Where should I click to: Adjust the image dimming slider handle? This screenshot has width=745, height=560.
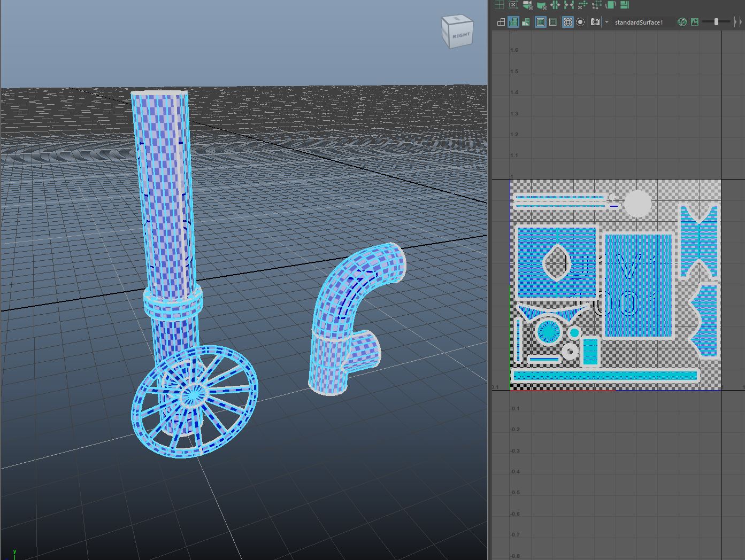pyautogui.click(x=716, y=22)
